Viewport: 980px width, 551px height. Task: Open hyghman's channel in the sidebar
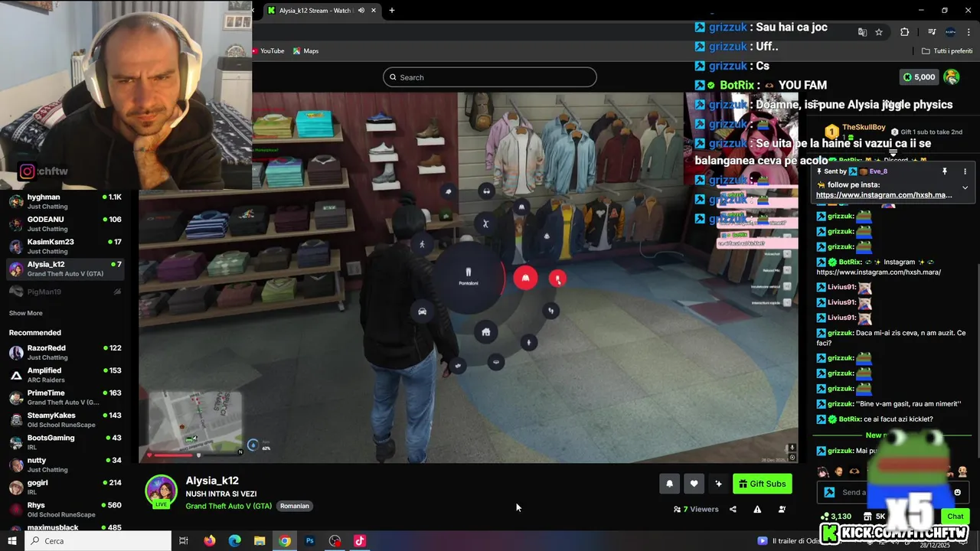tap(66, 202)
